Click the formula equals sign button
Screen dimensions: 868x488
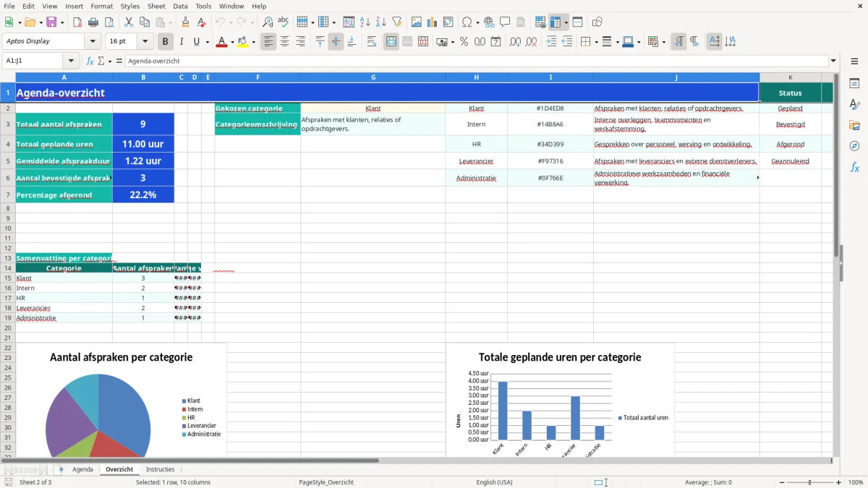click(119, 61)
